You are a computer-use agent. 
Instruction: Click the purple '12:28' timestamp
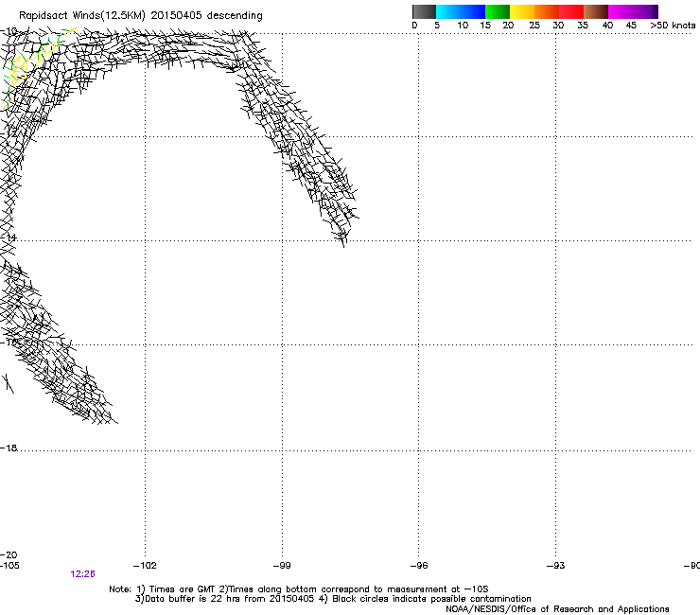pos(82,574)
